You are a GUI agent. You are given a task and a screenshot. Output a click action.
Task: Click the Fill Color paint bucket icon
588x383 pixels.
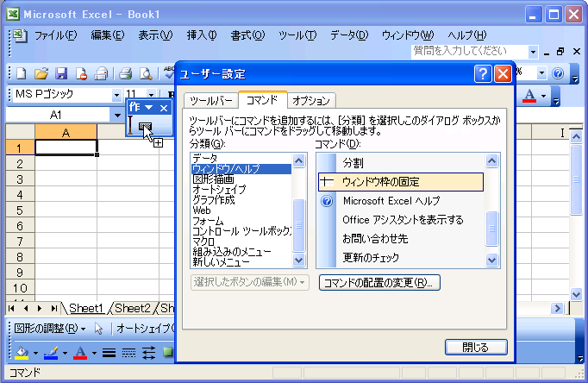point(22,352)
